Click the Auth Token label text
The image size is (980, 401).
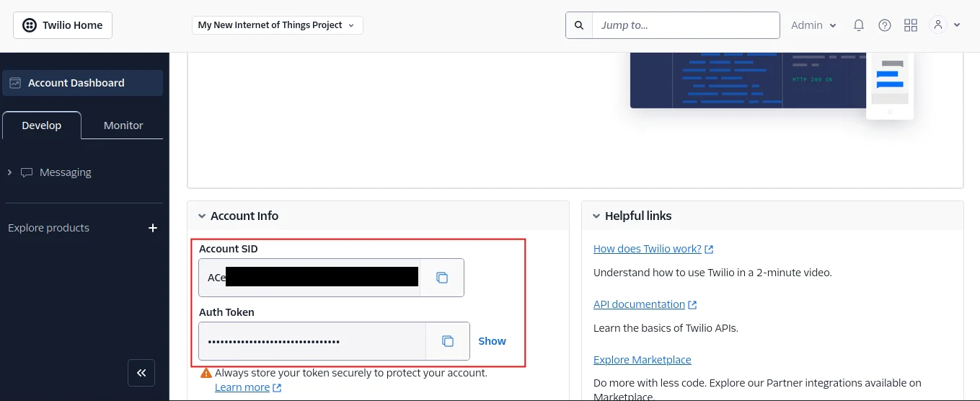coord(226,312)
